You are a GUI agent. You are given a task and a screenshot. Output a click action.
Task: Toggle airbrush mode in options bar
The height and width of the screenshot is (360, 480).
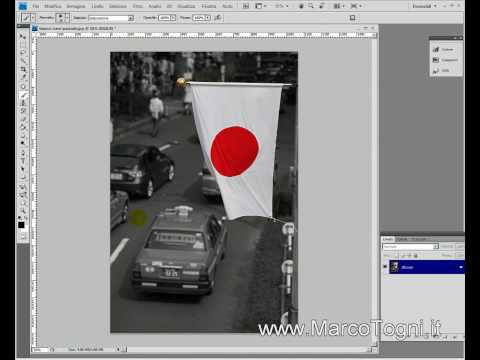pyautogui.click(x=218, y=17)
